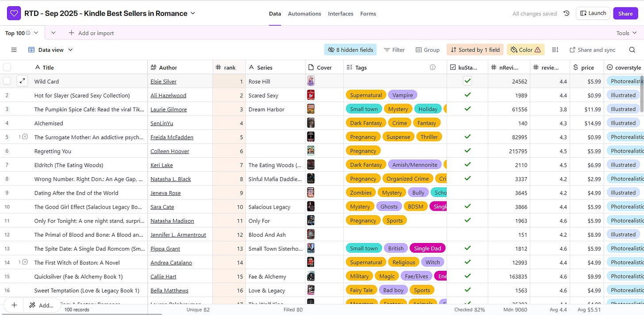Click the Small town tag on Pumpkin Spice row
Viewport: 644px width, 315px height.
364,109
